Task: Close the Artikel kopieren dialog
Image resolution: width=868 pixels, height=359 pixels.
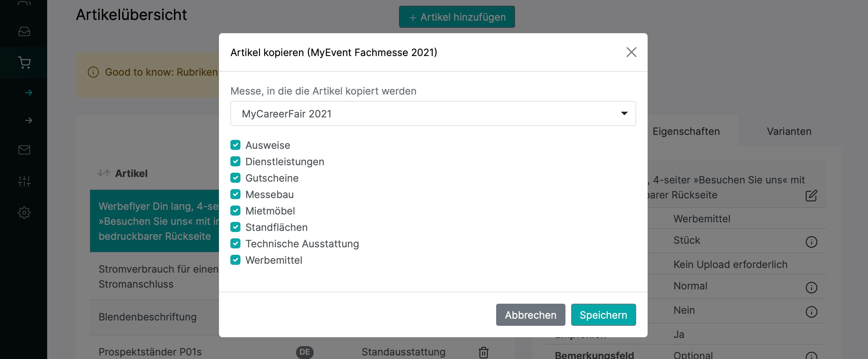Action: coord(631,52)
